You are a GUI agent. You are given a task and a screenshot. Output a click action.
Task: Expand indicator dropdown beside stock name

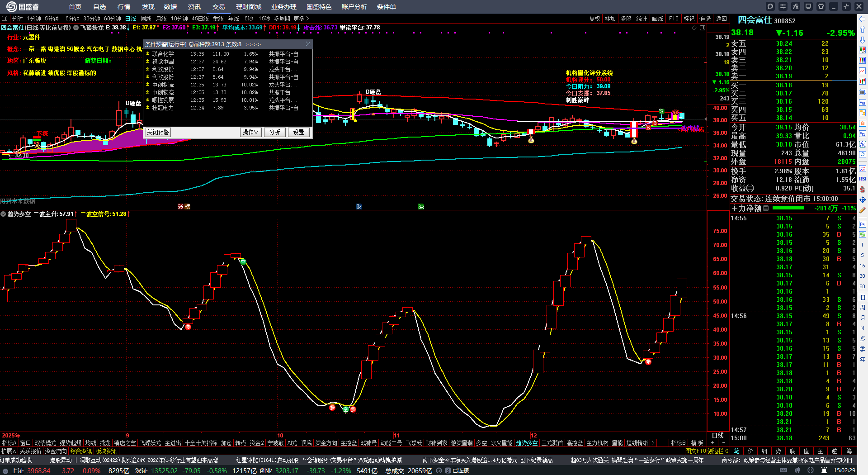(x=76, y=28)
